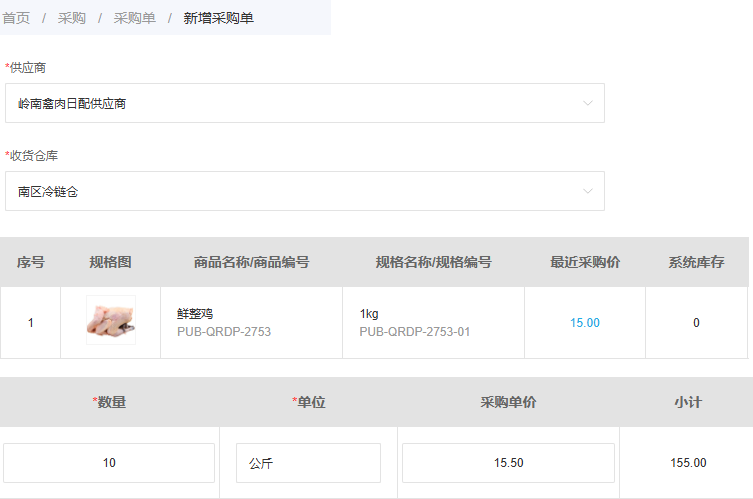Click the 采购单价 column header
This screenshot has width=753, height=499.
[509, 402]
